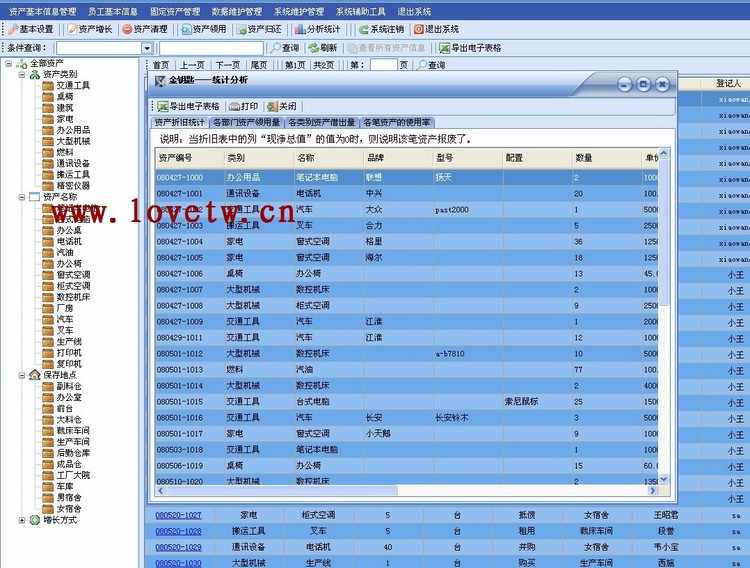The width and height of the screenshot is (750, 568).
Task: Switch to the 各笔资产的使用率 tab
Action: [397, 123]
